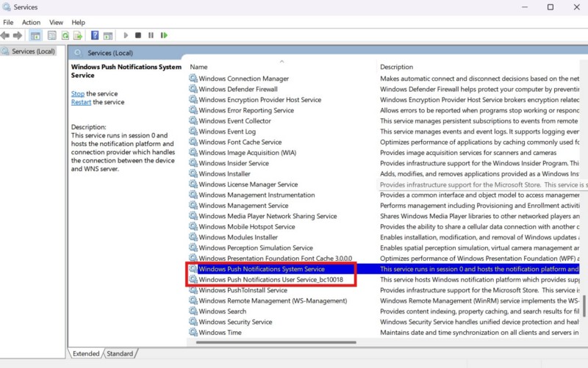Click the Back arrow in toolbar

click(x=5, y=35)
